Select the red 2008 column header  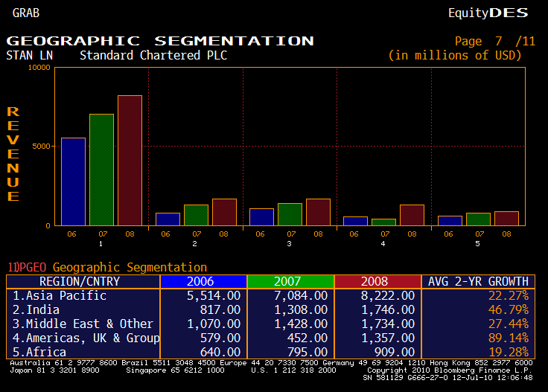[377, 281]
